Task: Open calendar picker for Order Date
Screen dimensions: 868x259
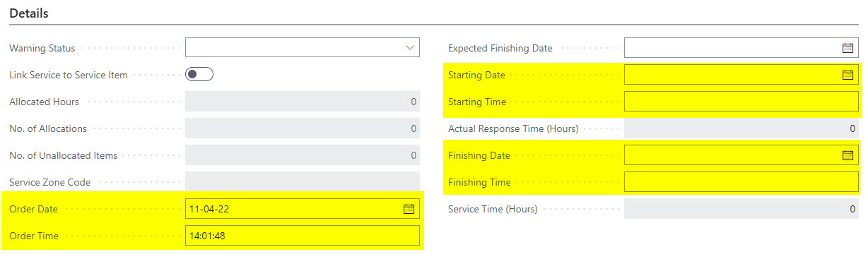Action: point(409,209)
